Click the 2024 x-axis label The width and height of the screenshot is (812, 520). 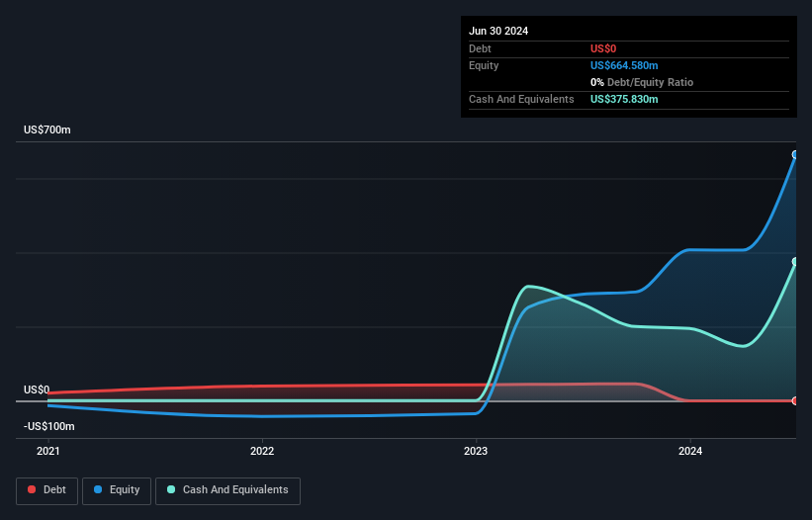pos(690,451)
